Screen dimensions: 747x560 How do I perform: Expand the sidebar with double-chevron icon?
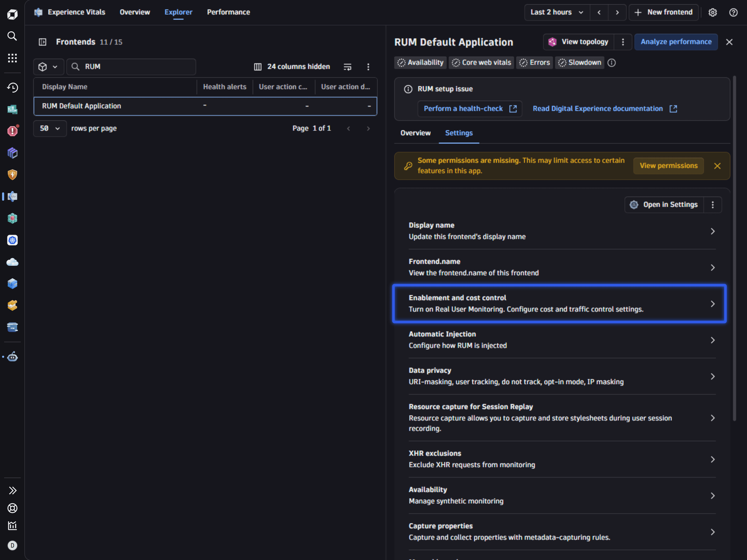pyautogui.click(x=12, y=491)
